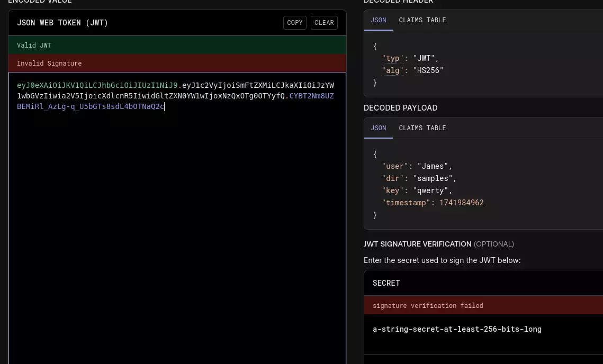603x364 pixels.
Task: Click the "typ" claim in decoded header
Action: click(393, 58)
